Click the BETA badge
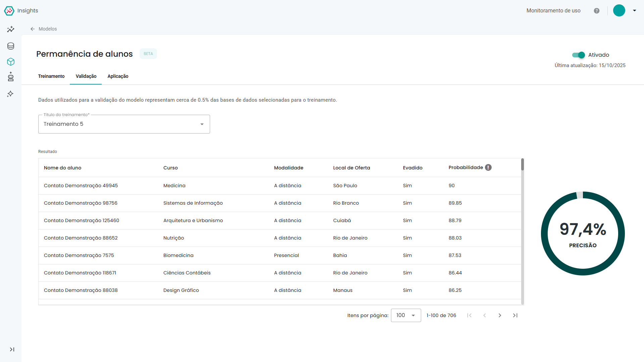644x362 pixels. coord(148,54)
